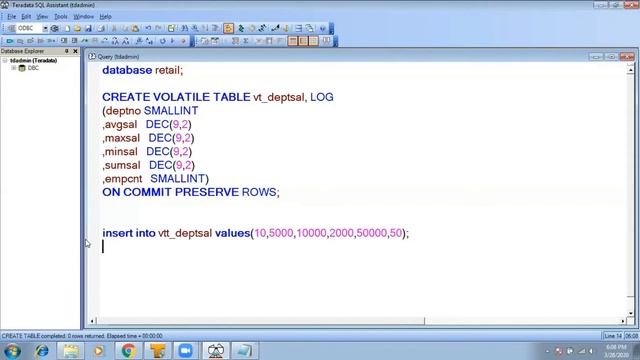Click the volume speaker tray icon

591,351
